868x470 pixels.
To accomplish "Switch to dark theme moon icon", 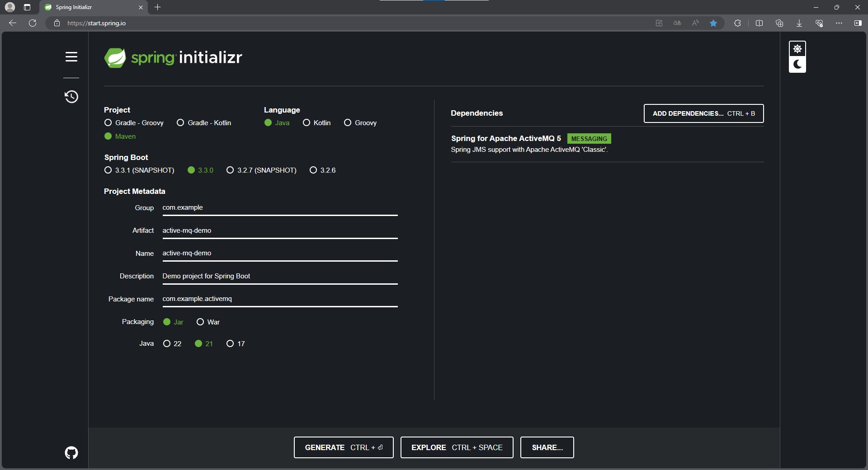I will click(797, 65).
